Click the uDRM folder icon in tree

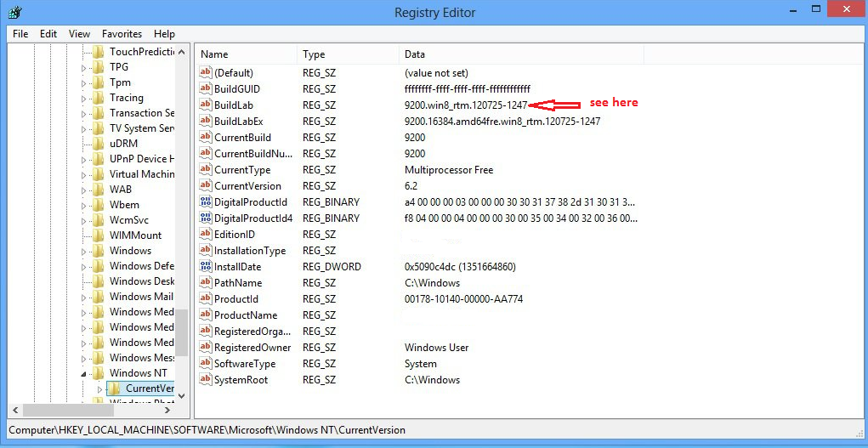98,144
